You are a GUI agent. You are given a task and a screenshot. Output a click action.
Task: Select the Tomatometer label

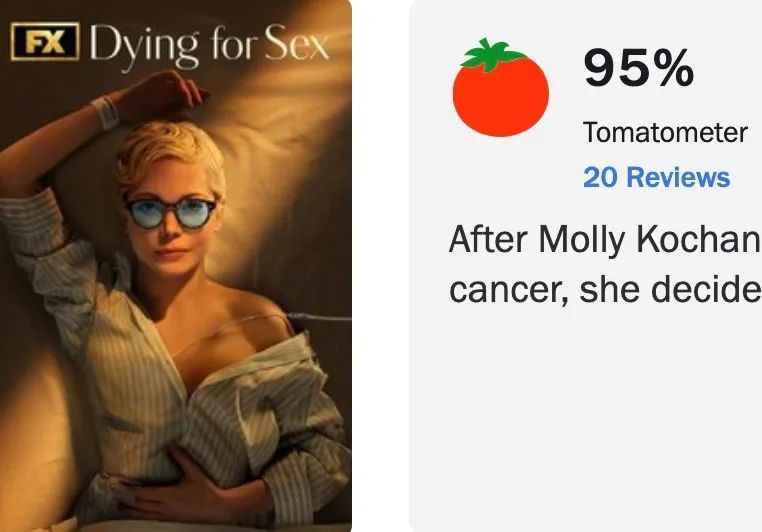point(665,132)
